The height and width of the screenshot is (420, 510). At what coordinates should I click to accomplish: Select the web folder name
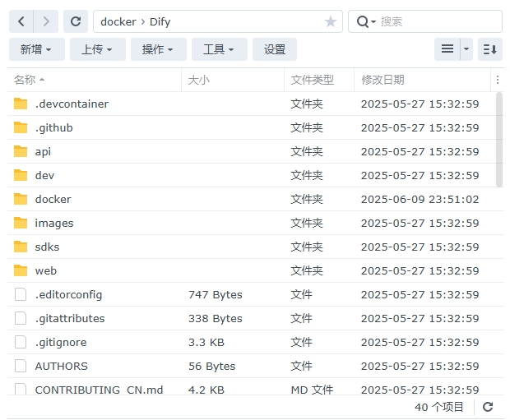[46, 270]
